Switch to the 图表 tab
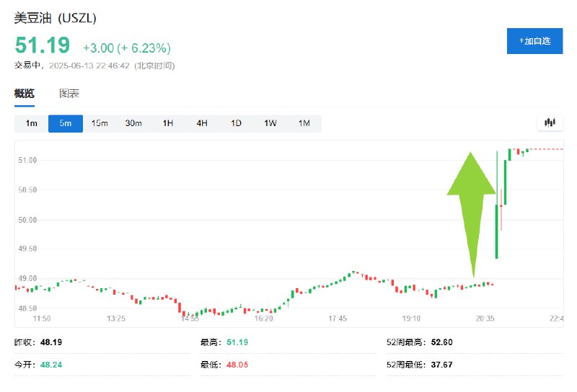 [69, 94]
